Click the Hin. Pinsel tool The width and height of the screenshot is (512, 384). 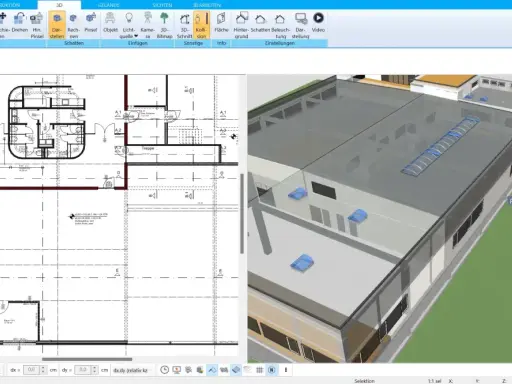pyautogui.click(x=37, y=25)
